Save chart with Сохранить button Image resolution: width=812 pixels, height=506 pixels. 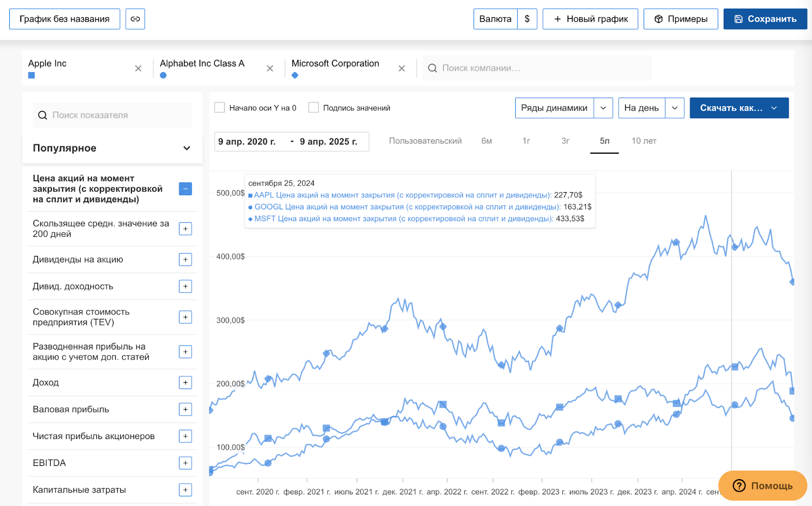click(765, 19)
